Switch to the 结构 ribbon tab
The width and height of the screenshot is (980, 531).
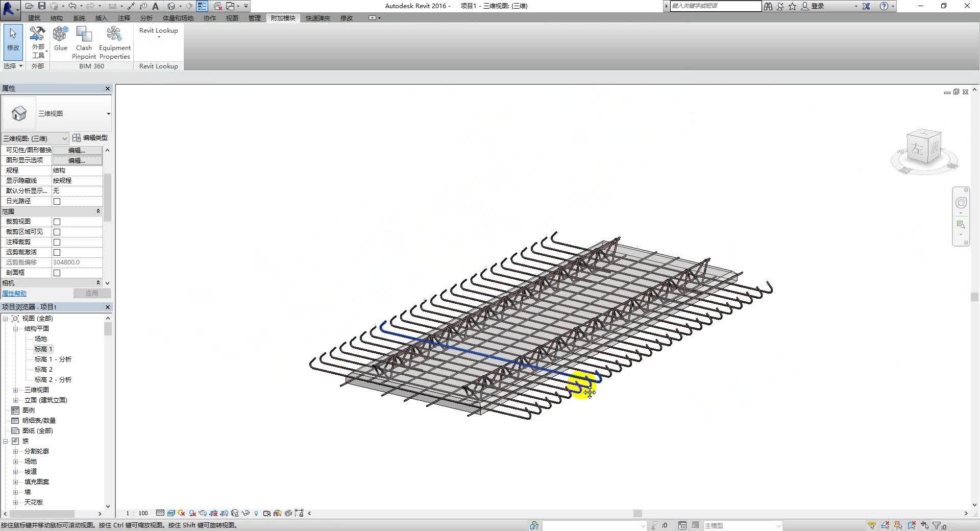point(57,18)
